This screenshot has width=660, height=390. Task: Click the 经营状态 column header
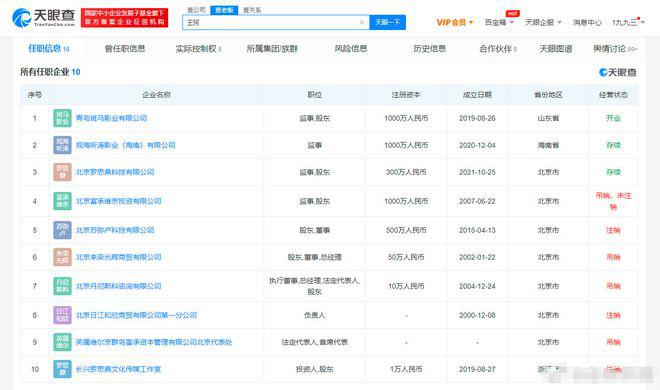(613, 95)
